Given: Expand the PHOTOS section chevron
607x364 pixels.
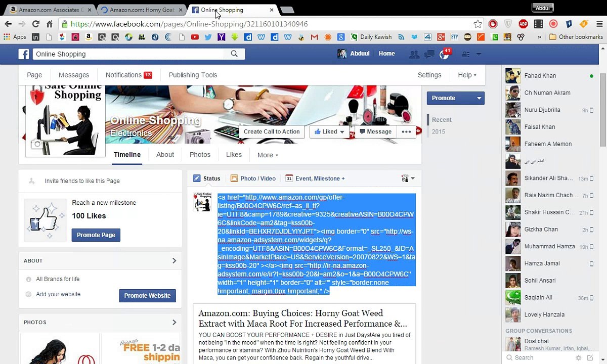Looking at the screenshot, I should 174,323.
